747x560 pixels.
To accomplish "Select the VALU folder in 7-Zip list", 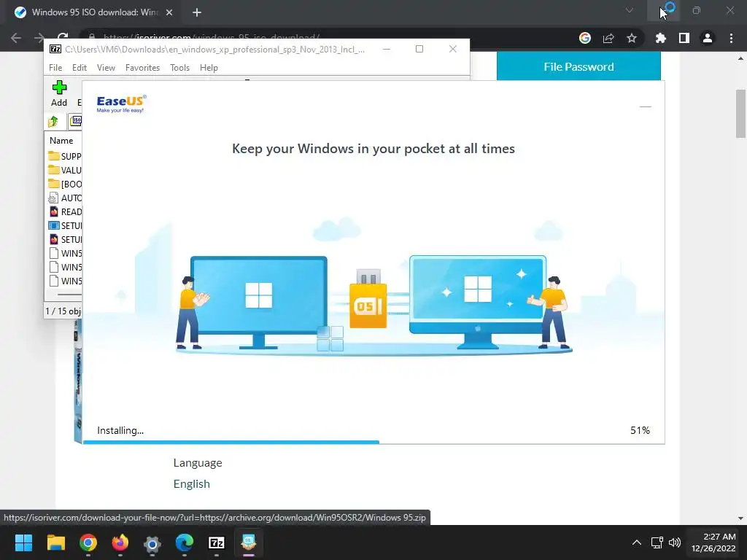I will pos(65,170).
